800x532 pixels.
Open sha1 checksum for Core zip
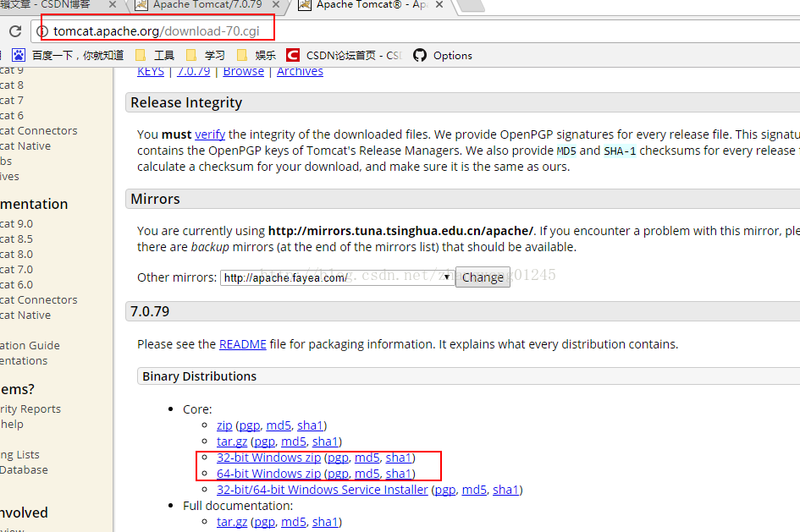pos(310,425)
